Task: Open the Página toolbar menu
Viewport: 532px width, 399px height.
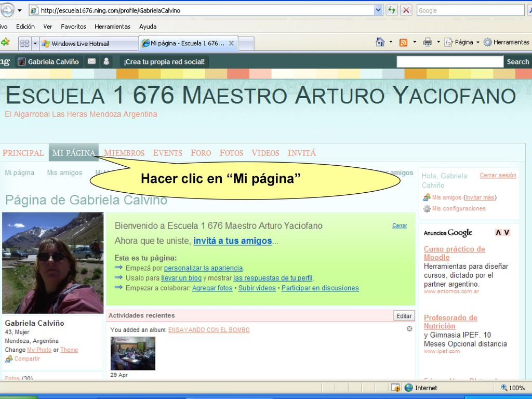Action: 462,42
